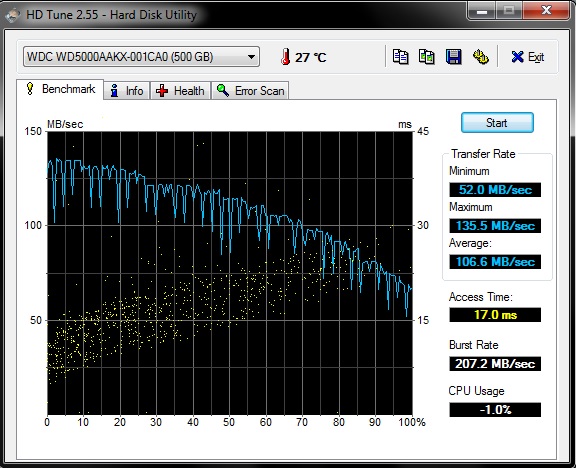Screen dimensions: 577x468
Task: Click the Burst Rate 207.2 MB/sec field
Action: 495,364
